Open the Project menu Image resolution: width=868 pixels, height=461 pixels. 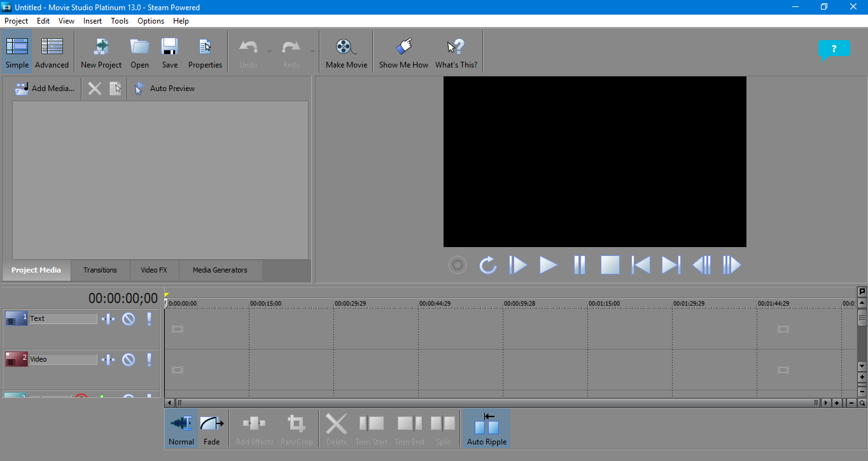coord(16,21)
